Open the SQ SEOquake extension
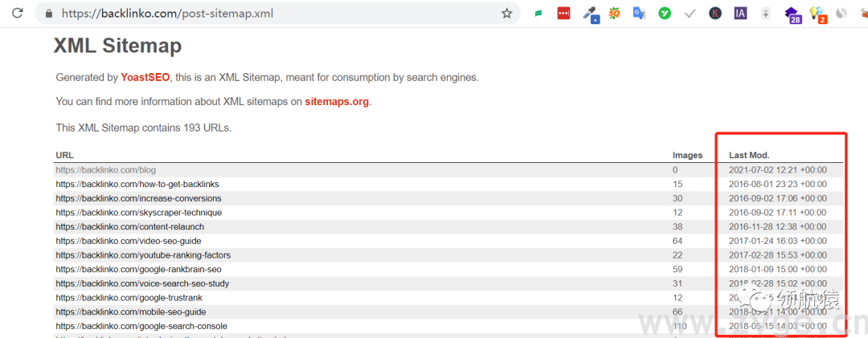Viewport: 868px width, 338px height. [x=615, y=14]
